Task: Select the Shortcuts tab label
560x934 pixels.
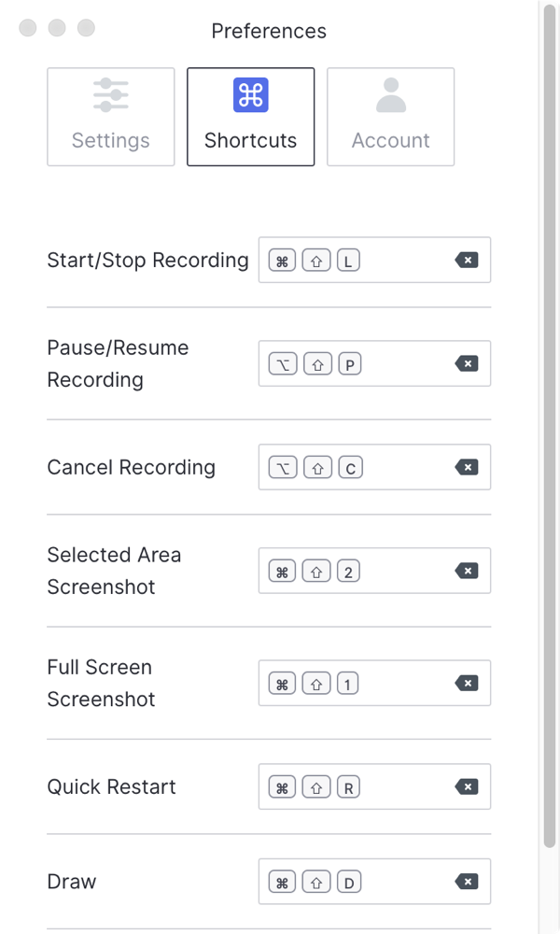Action: coord(250,141)
